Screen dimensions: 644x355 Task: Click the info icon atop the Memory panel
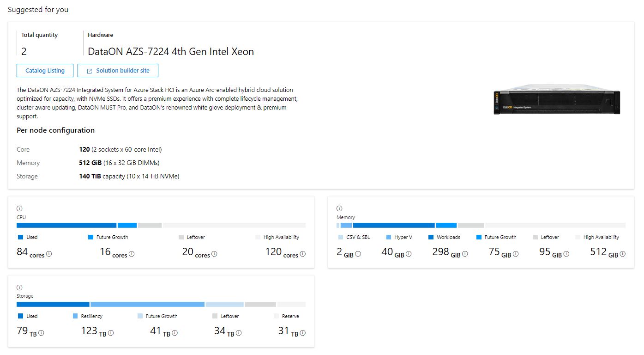click(339, 208)
